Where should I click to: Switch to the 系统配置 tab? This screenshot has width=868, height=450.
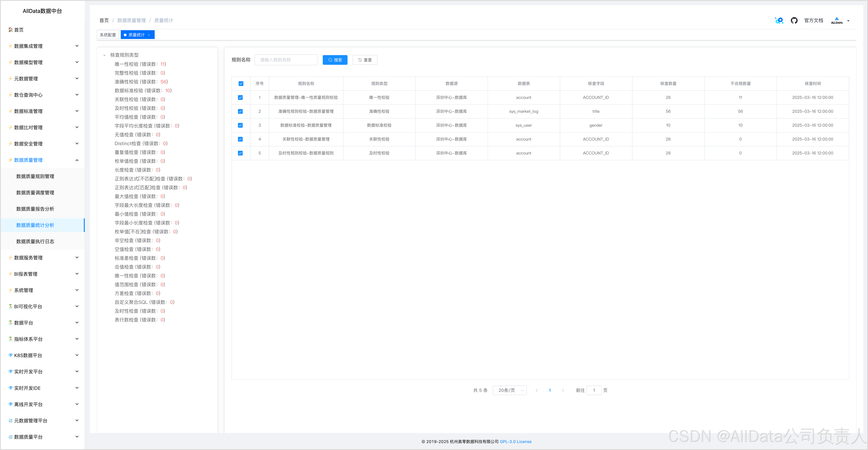coord(108,35)
